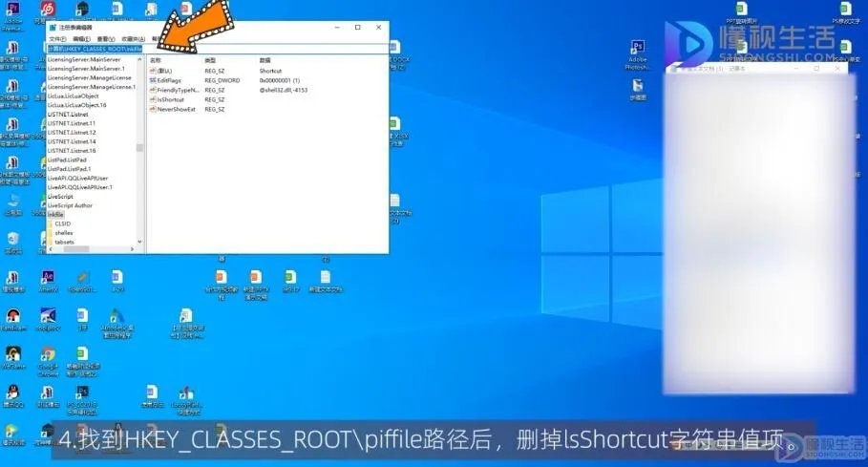Click the tree pane vertical scrollbar thumb
Screen dimensions: 868x467
click(x=139, y=148)
